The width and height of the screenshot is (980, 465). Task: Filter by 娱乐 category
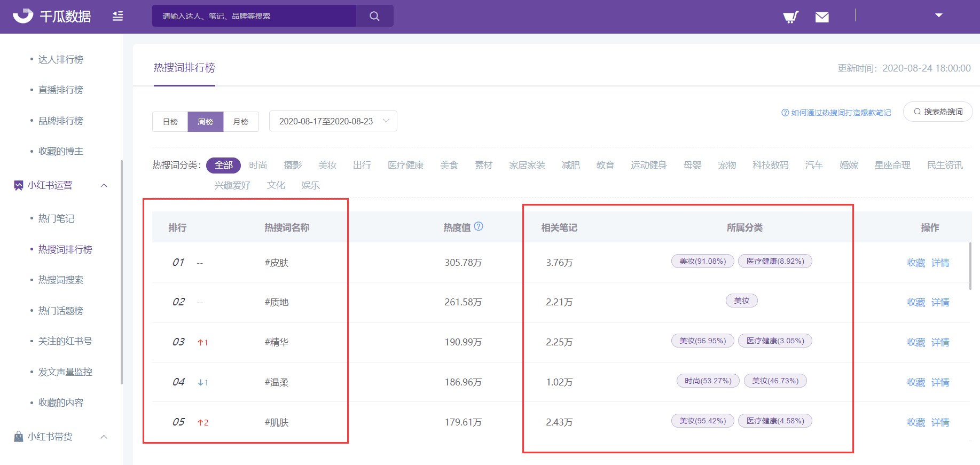[310, 185]
